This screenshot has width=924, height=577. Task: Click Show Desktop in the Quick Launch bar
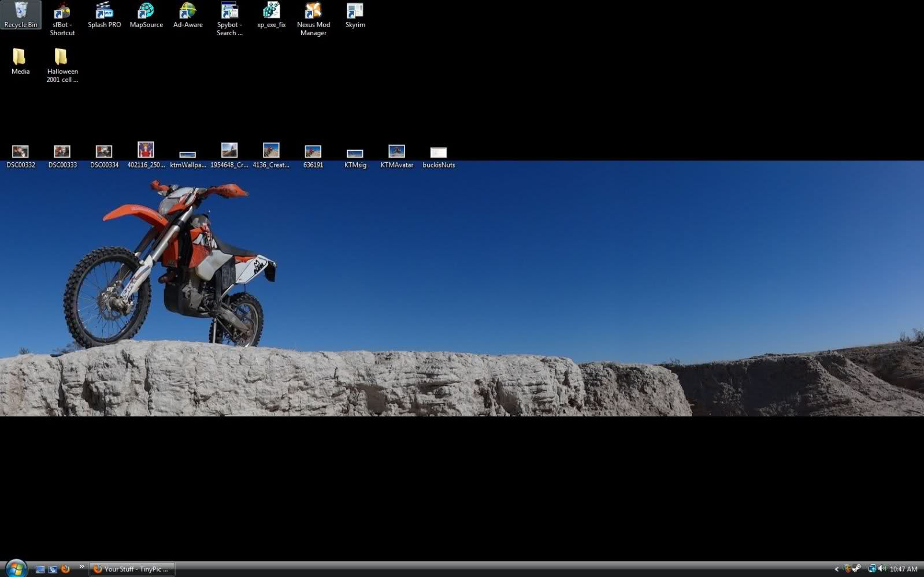pyautogui.click(x=40, y=569)
